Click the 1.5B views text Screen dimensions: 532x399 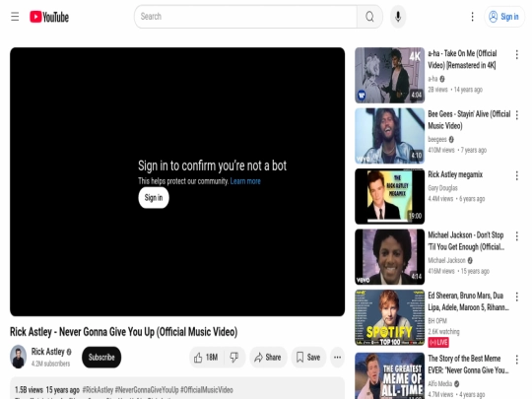click(x=29, y=390)
